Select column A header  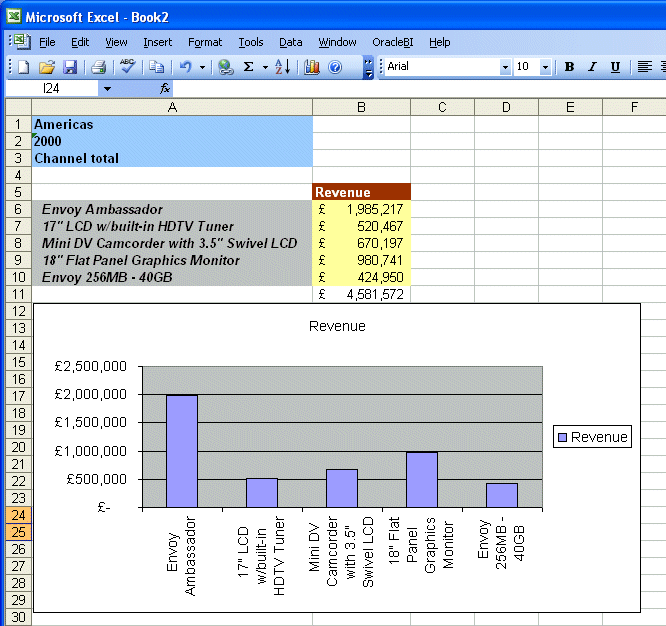(172, 107)
